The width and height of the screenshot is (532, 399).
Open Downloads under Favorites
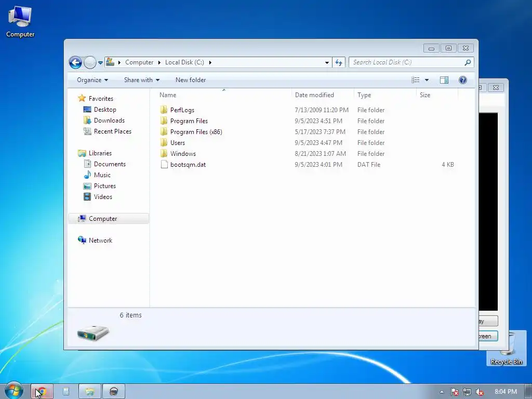109,121
